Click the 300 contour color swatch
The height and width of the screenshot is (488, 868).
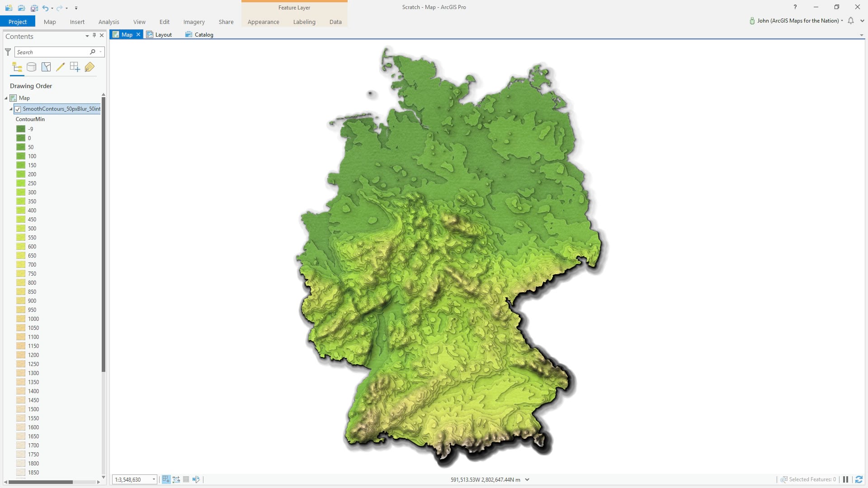(x=21, y=192)
